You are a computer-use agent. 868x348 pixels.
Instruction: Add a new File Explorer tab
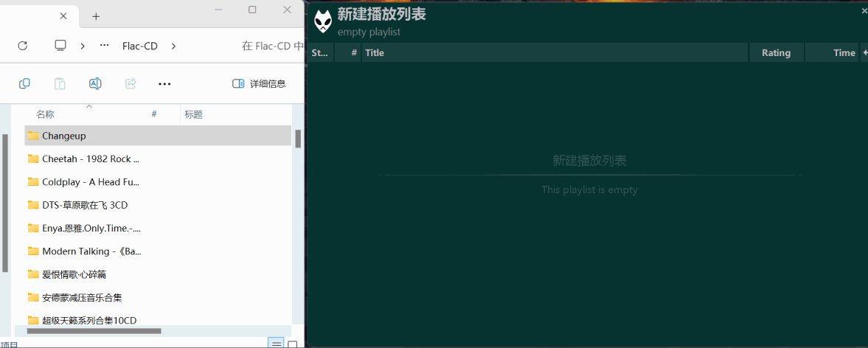point(96,17)
